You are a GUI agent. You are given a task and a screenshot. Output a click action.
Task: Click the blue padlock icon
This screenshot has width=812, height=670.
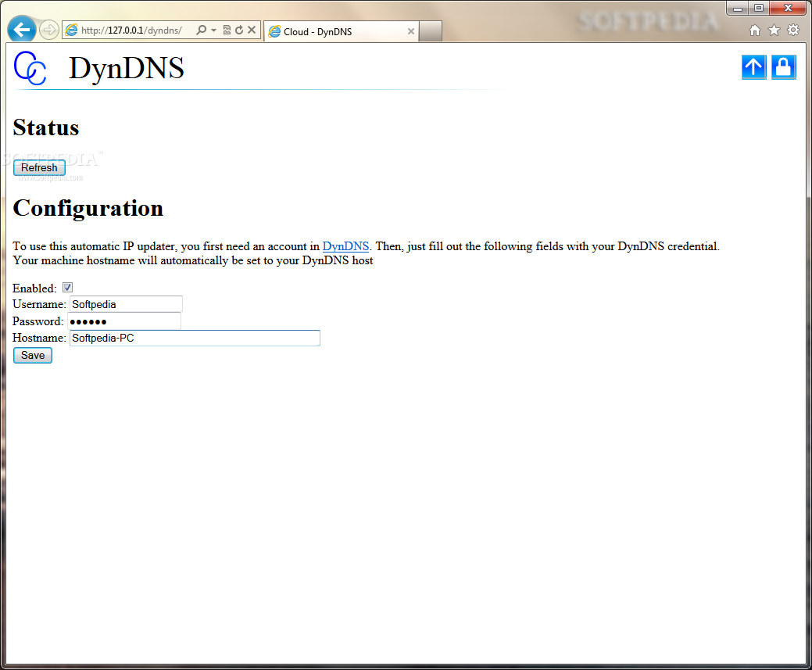click(784, 67)
